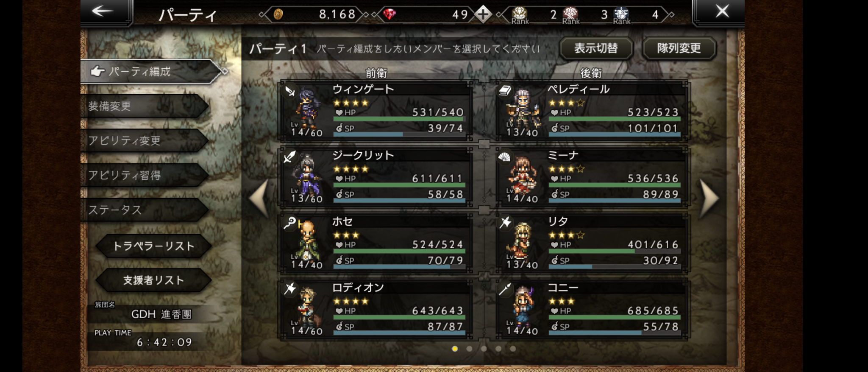Open トラベラーリスト button

[x=153, y=246]
